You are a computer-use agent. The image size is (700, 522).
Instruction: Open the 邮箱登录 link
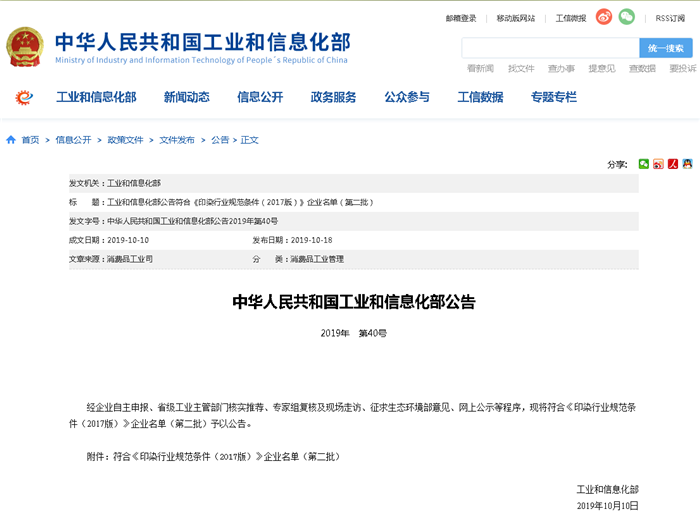(x=460, y=18)
